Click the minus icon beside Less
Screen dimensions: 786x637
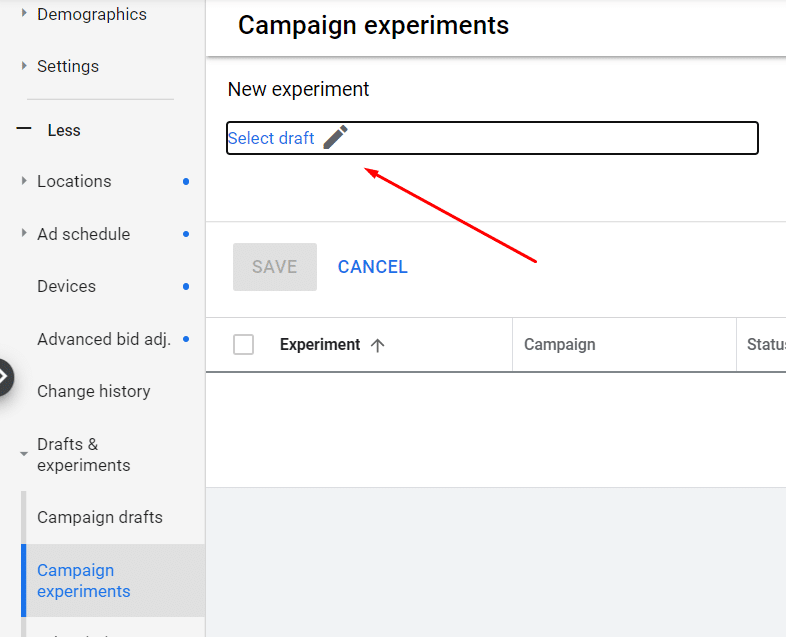24,130
